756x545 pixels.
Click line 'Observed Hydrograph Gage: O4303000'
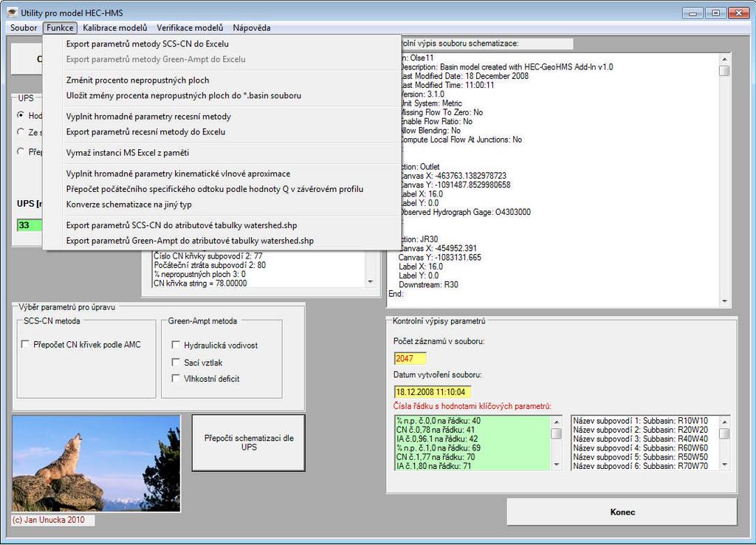pyautogui.click(x=465, y=212)
